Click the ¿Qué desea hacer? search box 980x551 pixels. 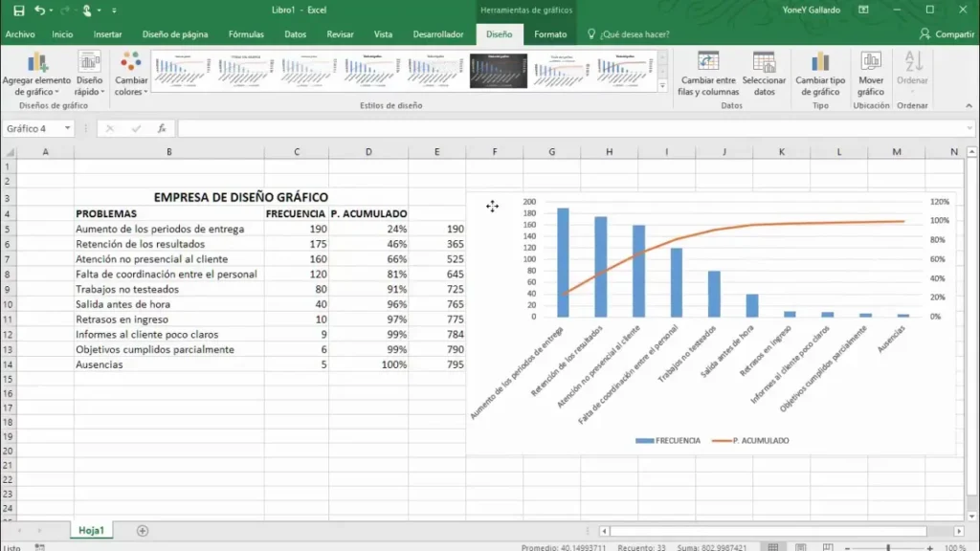click(635, 34)
